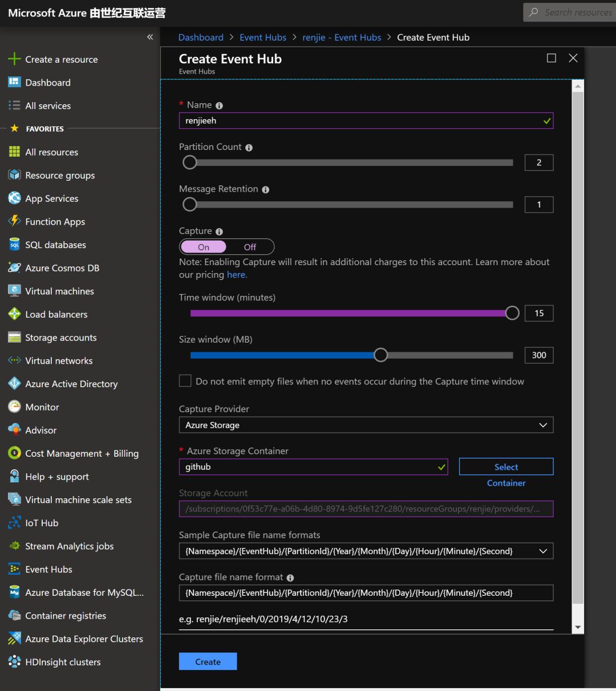The width and height of the screenshot is (616, 691).
Task: Expand Sample Capture file name formats dropdown
Action: click(x=366, y=551)
